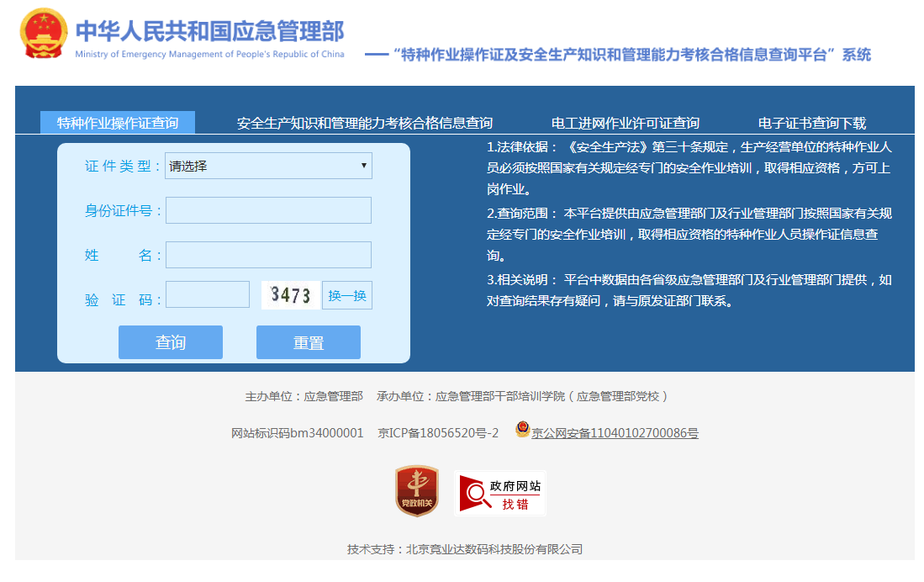Open the 电子证书查询下载 tab
The image size is (924, 582).
tap(812, 124)
